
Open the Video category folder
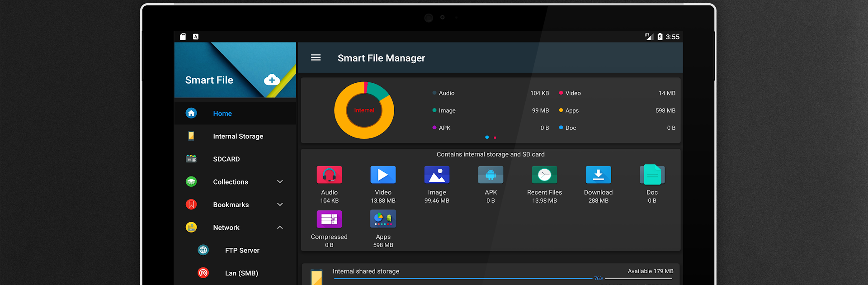[383, 185]
